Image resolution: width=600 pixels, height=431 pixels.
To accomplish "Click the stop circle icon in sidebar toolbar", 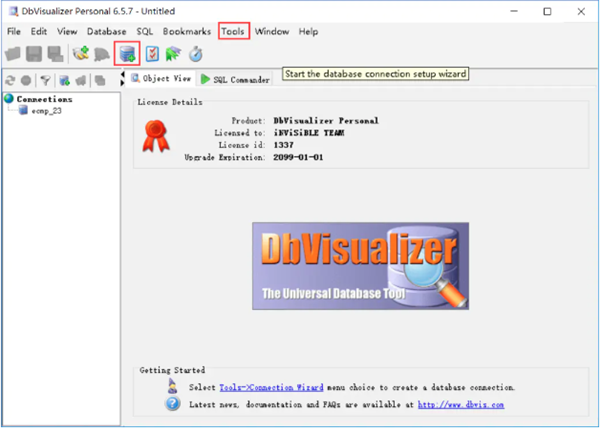I will tap(27, 79).
